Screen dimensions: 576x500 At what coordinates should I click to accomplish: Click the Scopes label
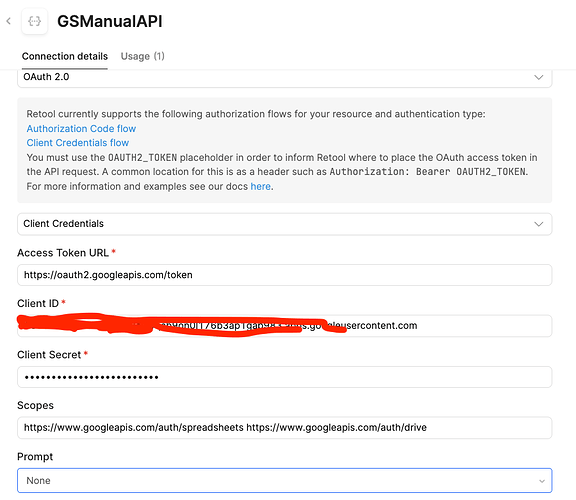35,405
